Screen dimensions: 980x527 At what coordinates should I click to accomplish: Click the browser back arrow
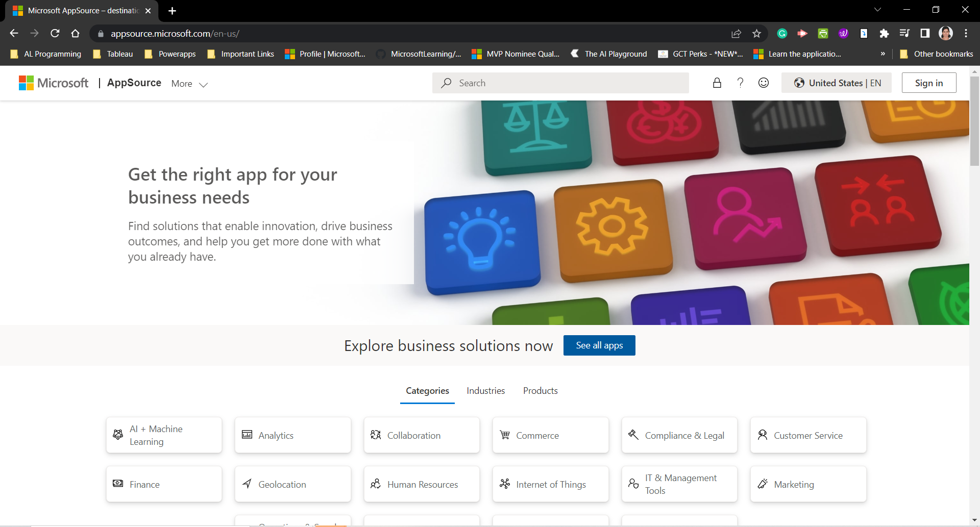click(x=14, y=33)
